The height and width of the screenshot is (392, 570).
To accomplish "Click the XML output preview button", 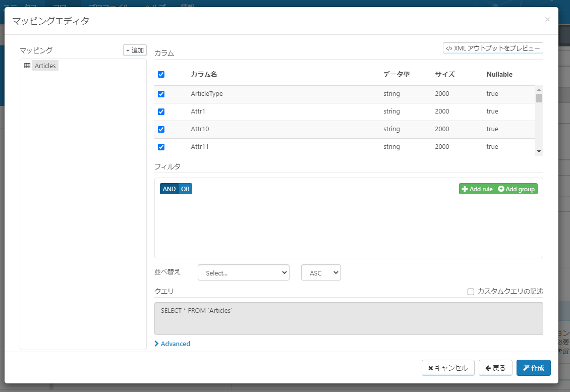I will [x=493, y=48].
